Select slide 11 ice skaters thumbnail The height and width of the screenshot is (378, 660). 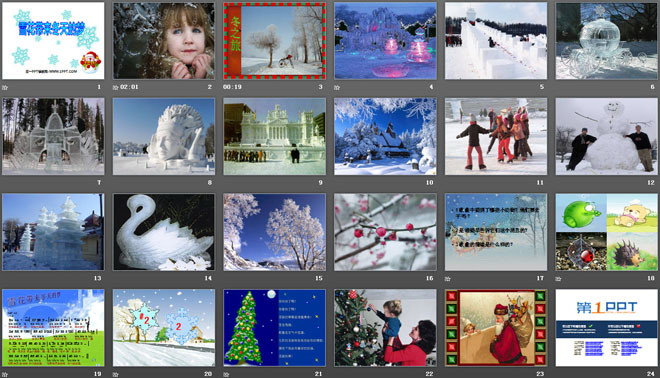tap(496, 136)
